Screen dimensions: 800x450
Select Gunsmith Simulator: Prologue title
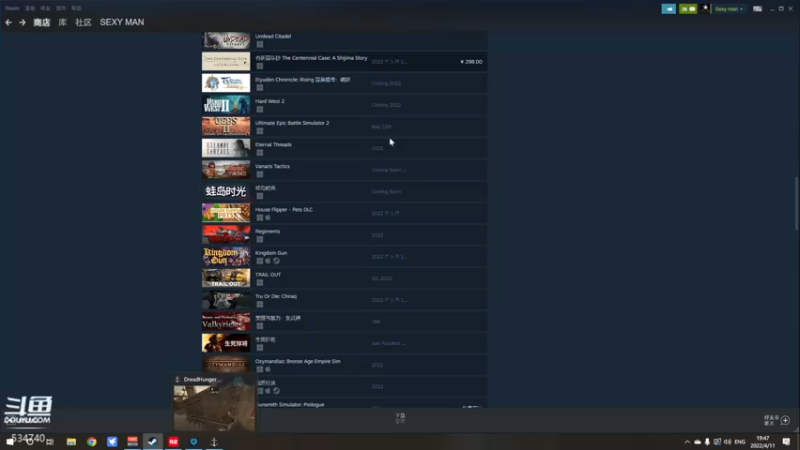[x=290, y=405]
